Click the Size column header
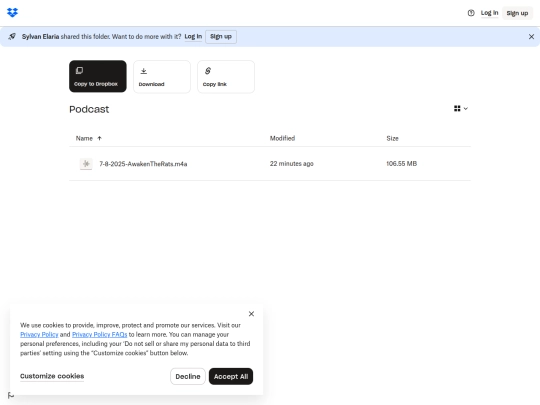 [392, 138]
